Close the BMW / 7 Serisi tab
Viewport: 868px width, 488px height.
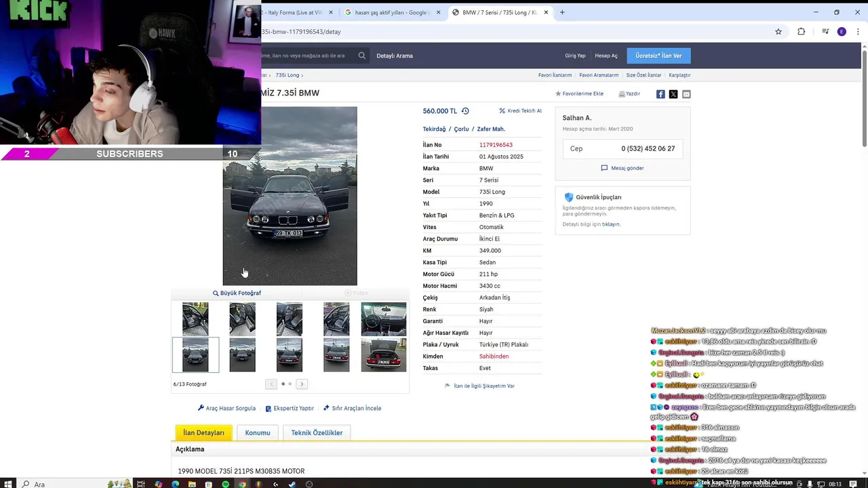pyautogui.click(x=546, y=12)
